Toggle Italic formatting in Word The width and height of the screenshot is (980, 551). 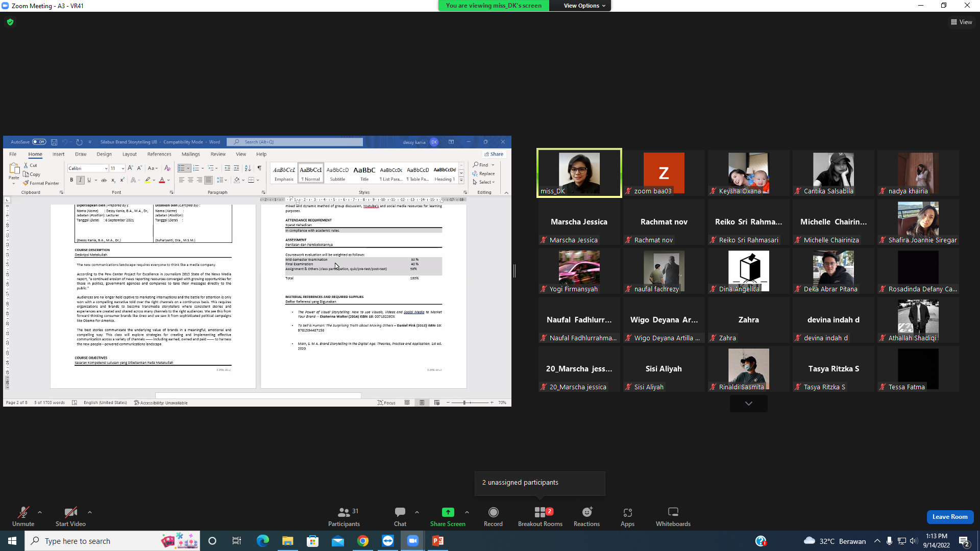(x=80, y=180)
